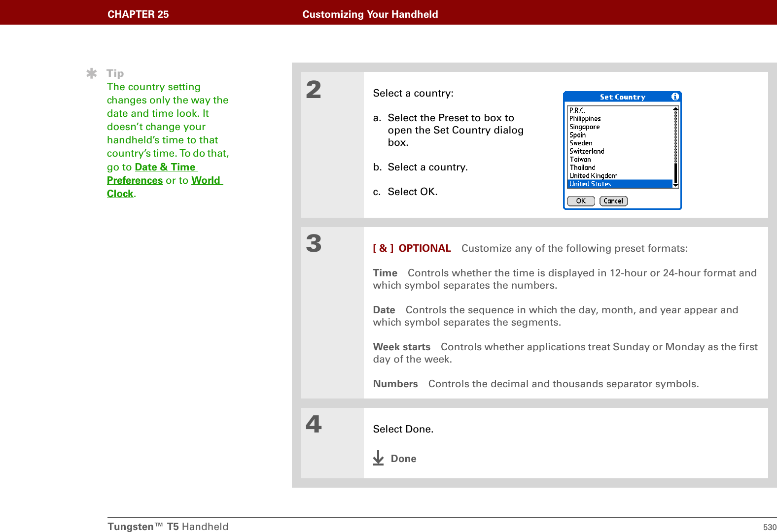
Task: Click the country list scrollbar thumb
Action: (x=675, y=173)
